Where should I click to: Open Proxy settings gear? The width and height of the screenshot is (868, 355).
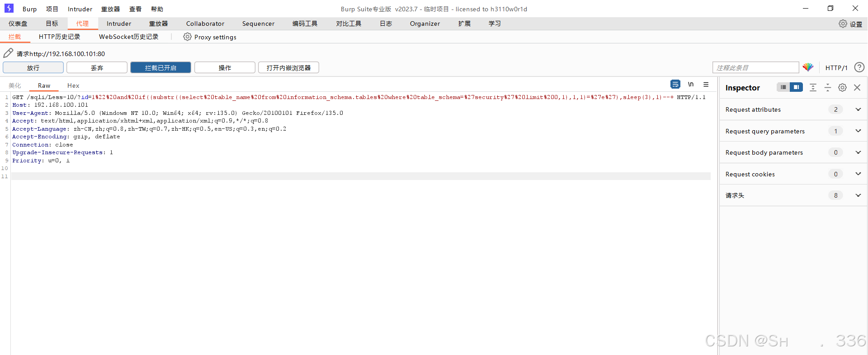coord(187,37)
